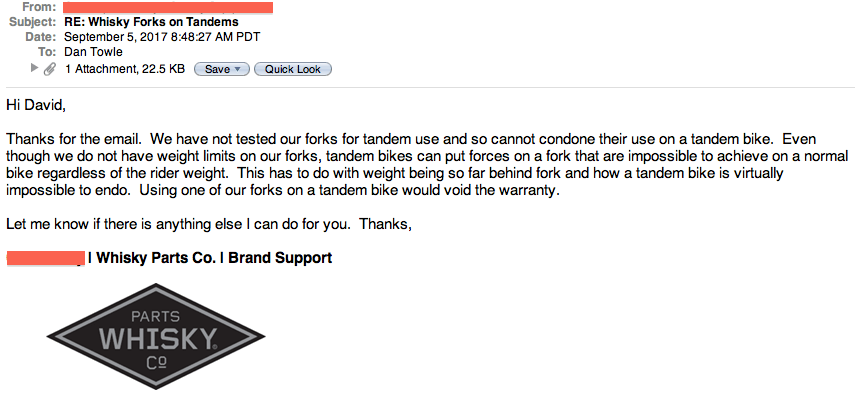Image resolution: width=856 pixels, height=414 pixels.
Task: Expand the attachment disclosure triangle
Action: pyautogui.click(x=34, y=68)
